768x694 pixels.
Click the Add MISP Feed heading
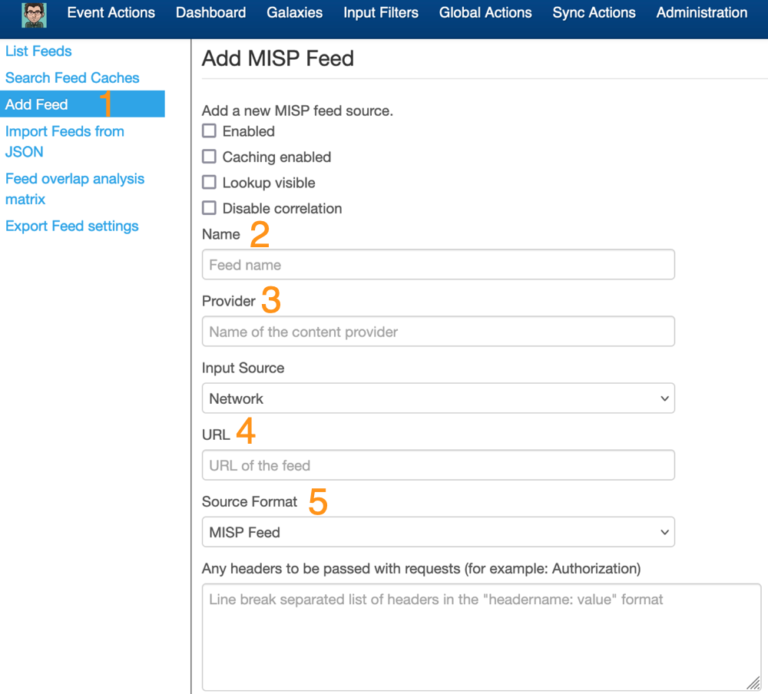(x=278, y=58)
